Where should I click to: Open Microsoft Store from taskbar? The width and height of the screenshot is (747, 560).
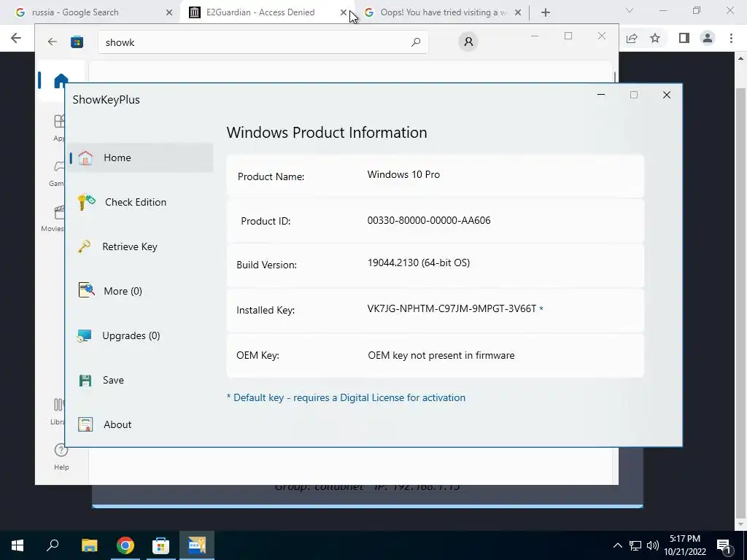coord(160,545)
